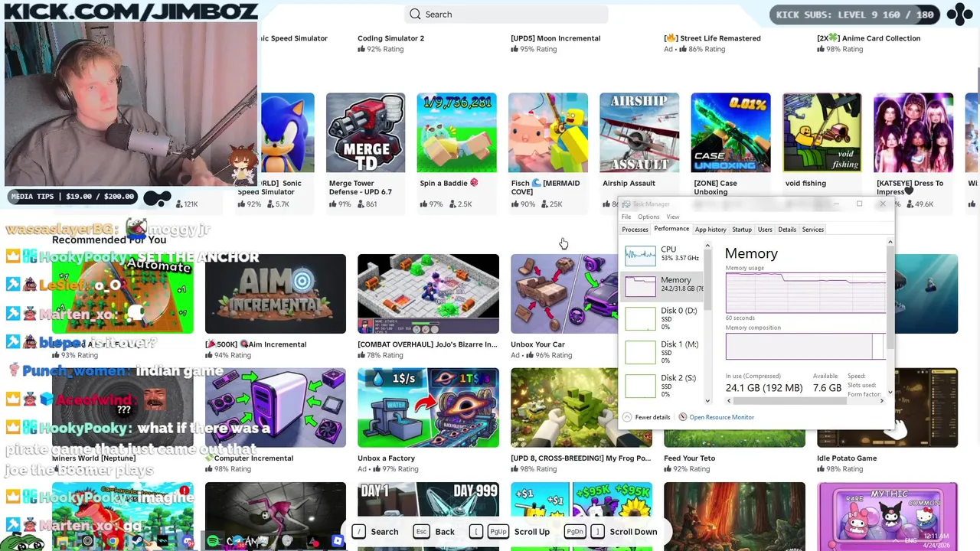The width and height of the screenshot is (980, 551).
Task: Click the Disk 1 (M:) mini graph
Action: tap(640, 352)
